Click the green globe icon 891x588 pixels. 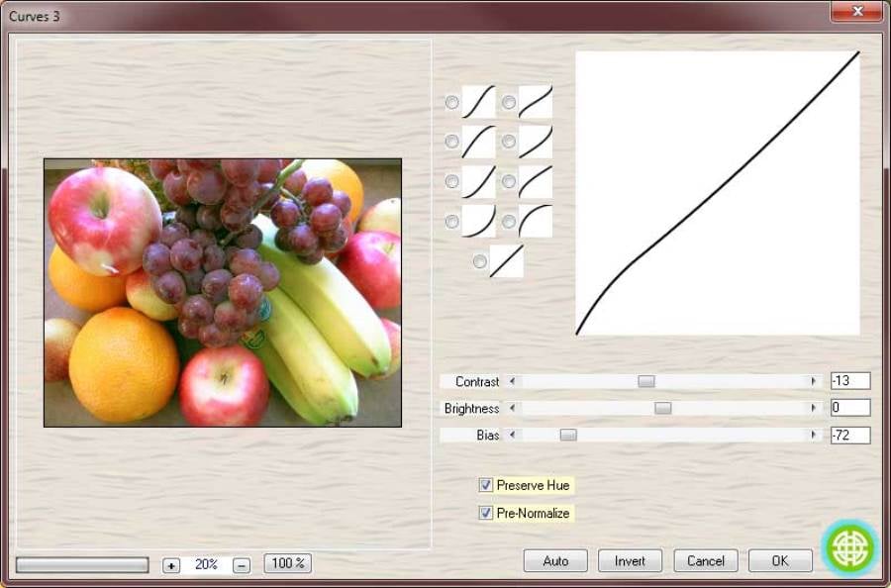pos(849,546)
